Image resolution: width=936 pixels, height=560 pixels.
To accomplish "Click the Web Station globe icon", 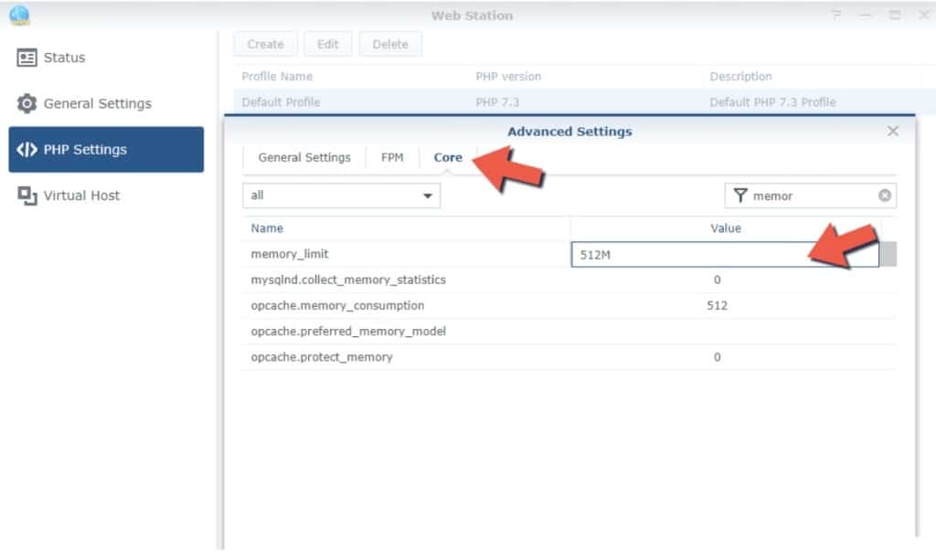I will coord(20,16).
